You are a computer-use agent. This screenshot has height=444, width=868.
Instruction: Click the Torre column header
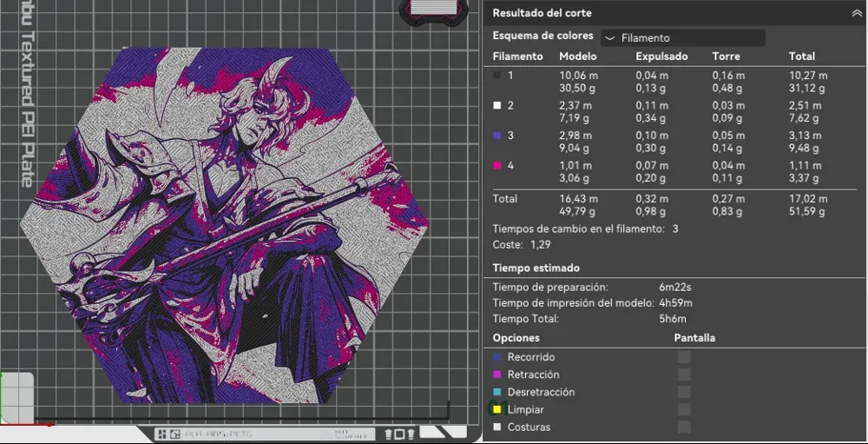coord(726,56)
